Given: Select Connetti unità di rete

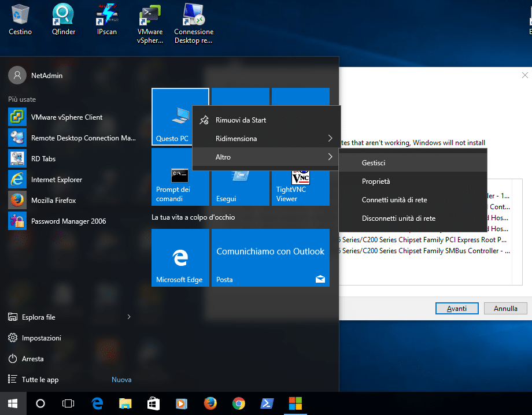Looking at the screenshot, I should pyautogui.click(x=413, y=200).
